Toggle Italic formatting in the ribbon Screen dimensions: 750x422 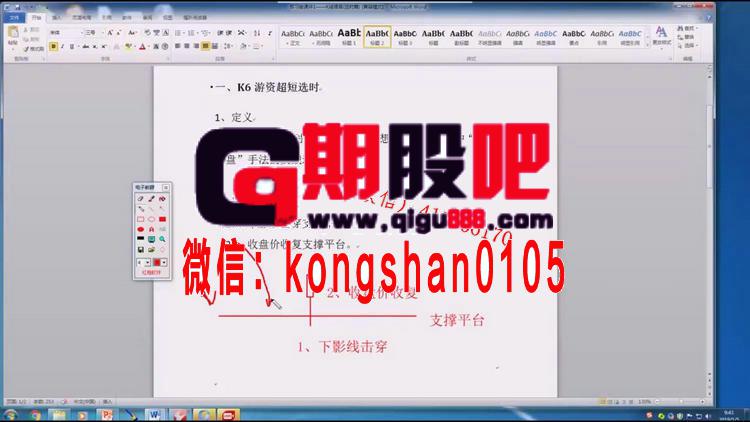62,46
